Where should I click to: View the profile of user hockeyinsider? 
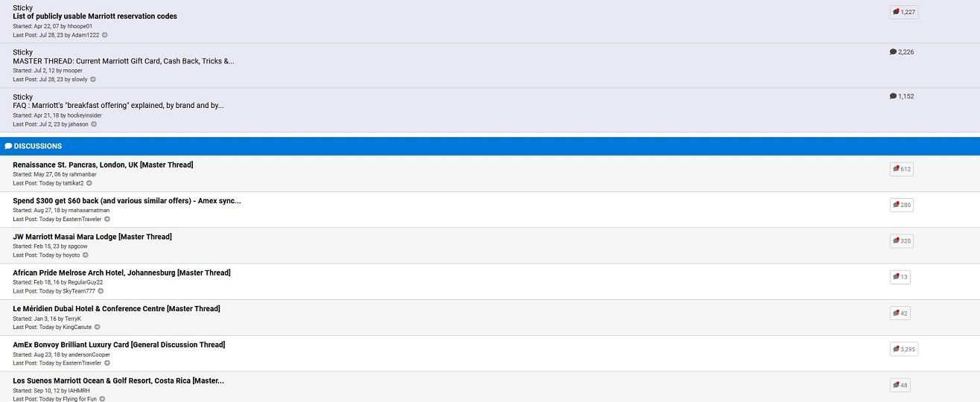84,115
